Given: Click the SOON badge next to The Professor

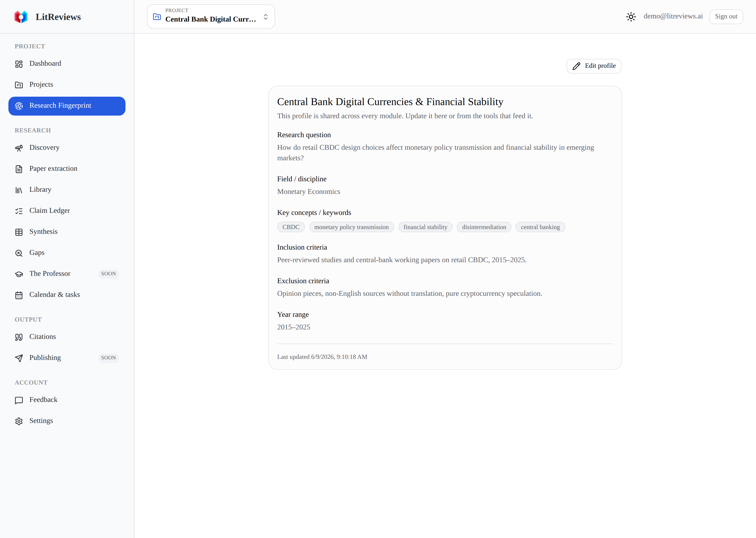Looking at the screenshot, I should tap(108, 274).
